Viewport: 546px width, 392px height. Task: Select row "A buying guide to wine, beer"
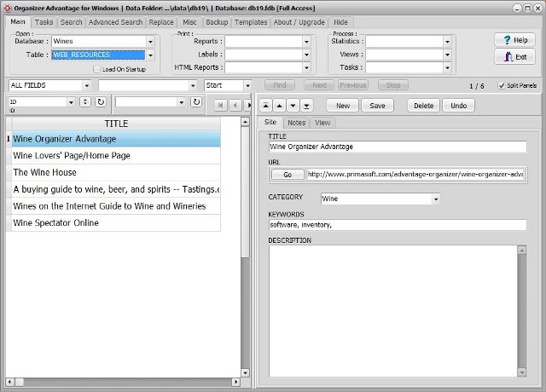tap(116, 189)
